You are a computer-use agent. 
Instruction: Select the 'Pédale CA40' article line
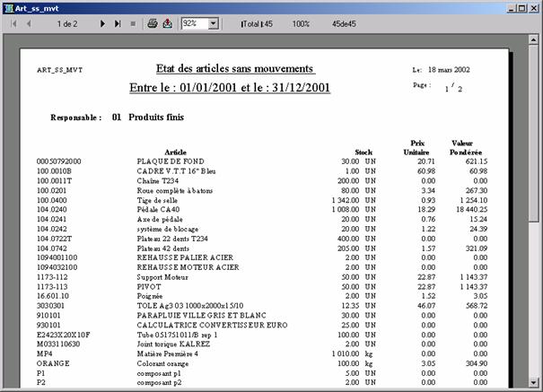159,208
